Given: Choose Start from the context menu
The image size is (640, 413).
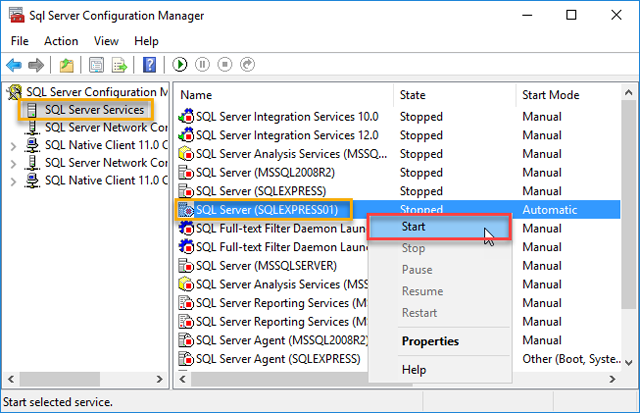Looking at the screenshot, I should tap(439, 226).
